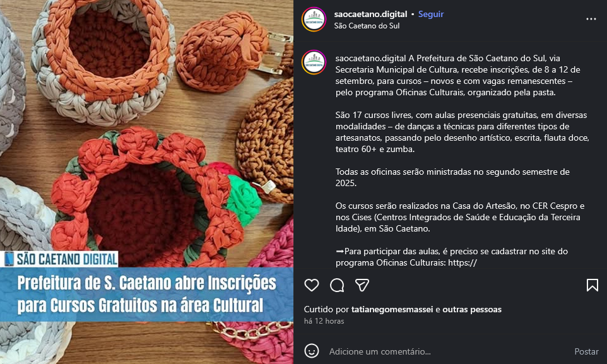Save post with the bookmark icon
607x364 pixels.
(592, 285)
